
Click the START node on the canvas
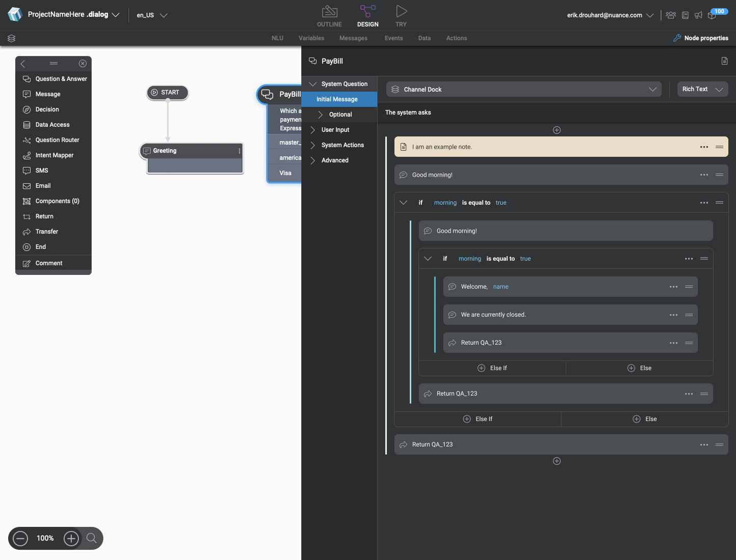tap(167, 93)
